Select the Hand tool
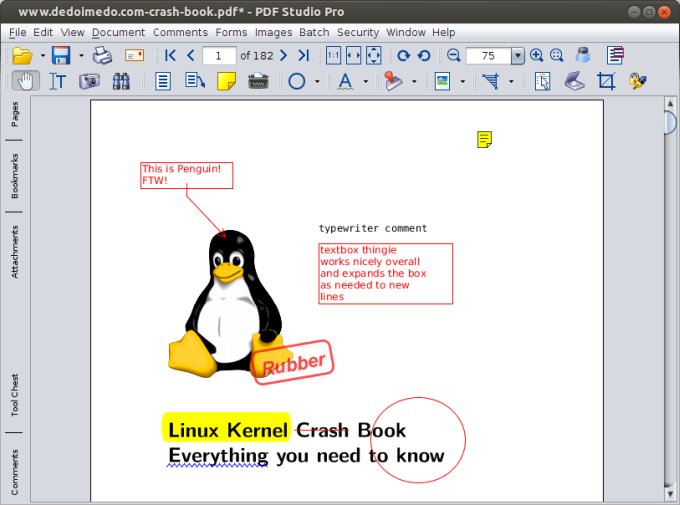The height and width of the screenshot is (505, 680). [x=26, y=81]
